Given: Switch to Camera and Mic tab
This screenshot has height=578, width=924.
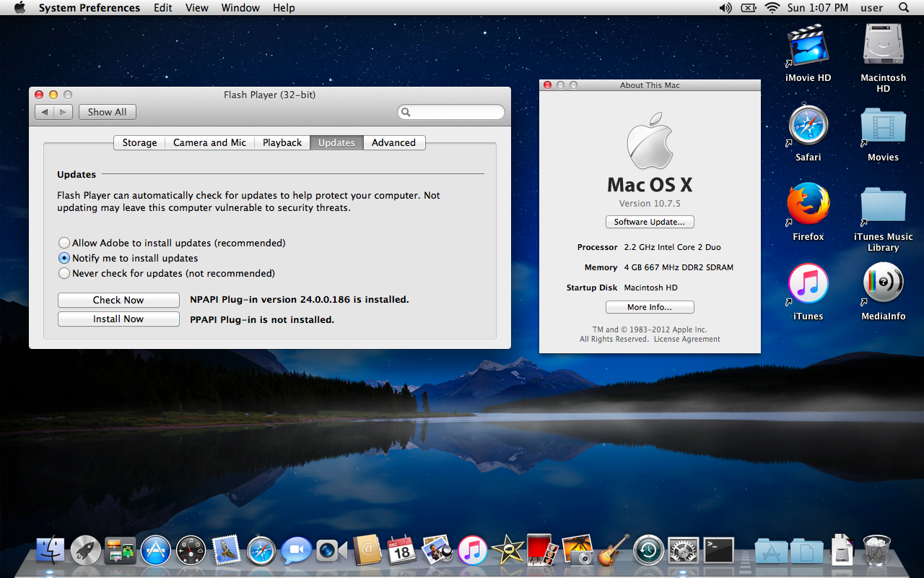Looking at the screenshot, I should (209, 142).
